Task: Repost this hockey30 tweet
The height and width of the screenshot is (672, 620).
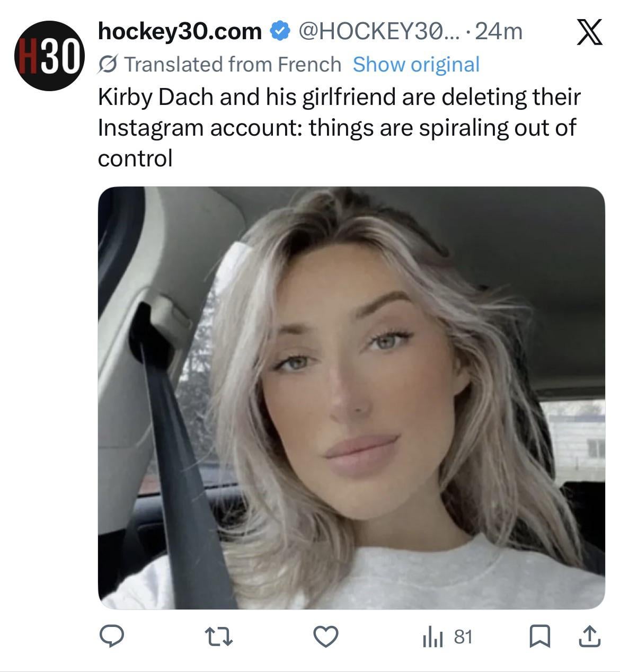Action: (x=219, y=636)
